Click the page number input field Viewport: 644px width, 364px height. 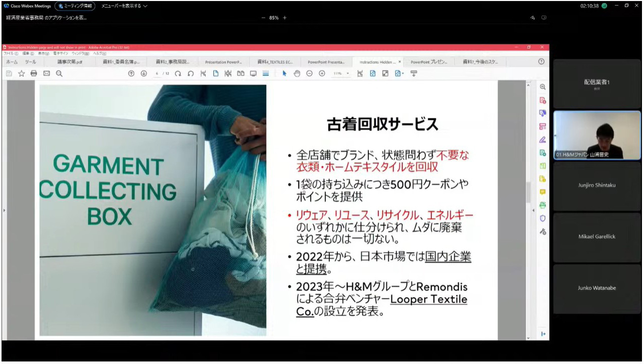pyautogui.click(x=158, y=73)
